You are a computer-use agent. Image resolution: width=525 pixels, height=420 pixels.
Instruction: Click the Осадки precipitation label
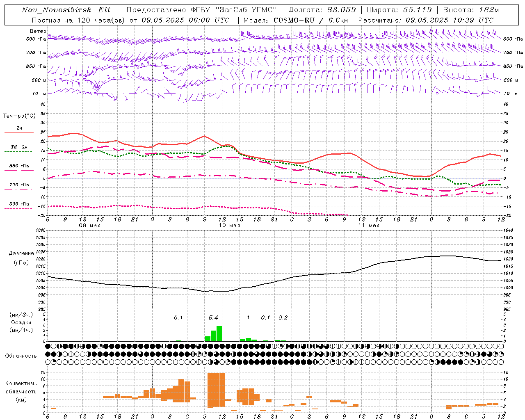coord(21,323)
